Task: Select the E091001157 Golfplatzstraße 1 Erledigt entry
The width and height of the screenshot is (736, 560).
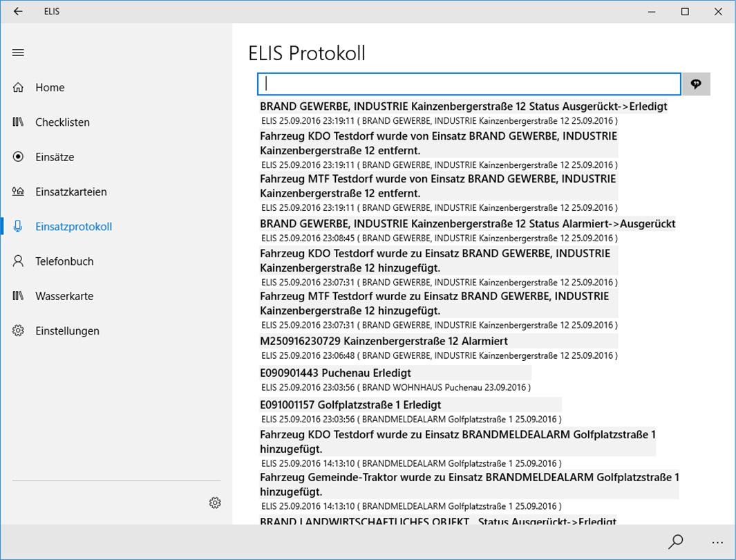Action: [x=411, y=411]
